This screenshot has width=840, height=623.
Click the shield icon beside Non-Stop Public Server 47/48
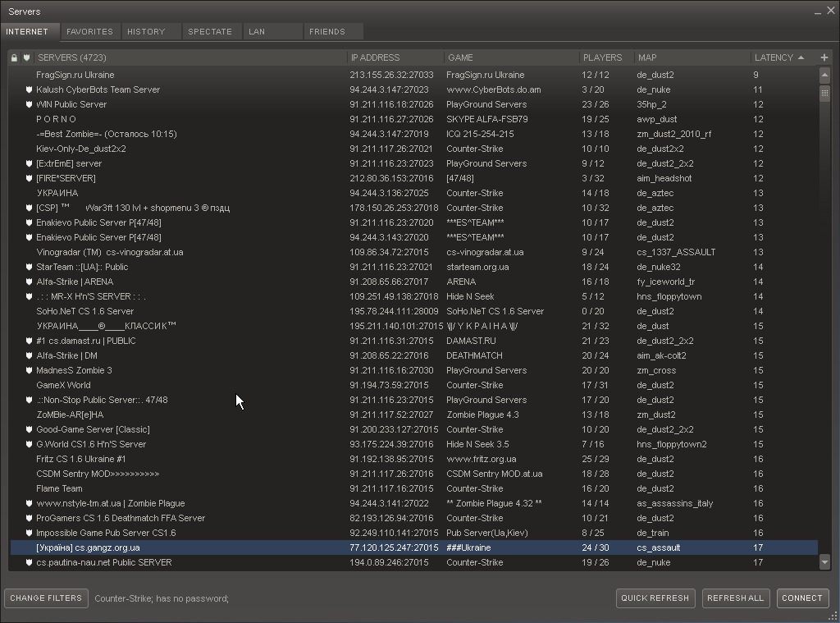tap(29, 400)
